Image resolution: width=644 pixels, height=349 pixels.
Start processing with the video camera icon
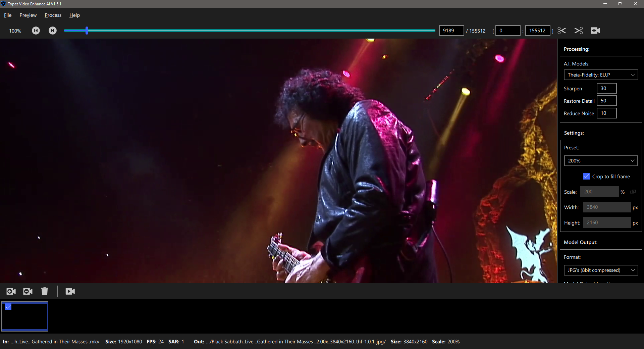tap(70, 291)
